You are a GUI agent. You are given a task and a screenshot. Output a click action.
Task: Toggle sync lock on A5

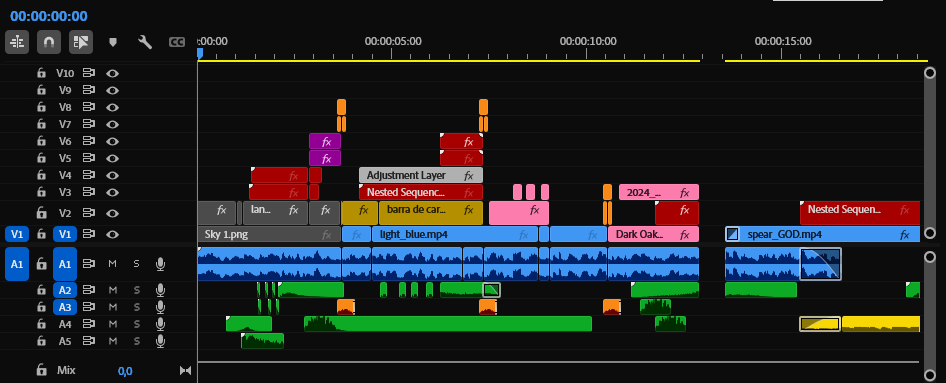click(x=89, y=341)
